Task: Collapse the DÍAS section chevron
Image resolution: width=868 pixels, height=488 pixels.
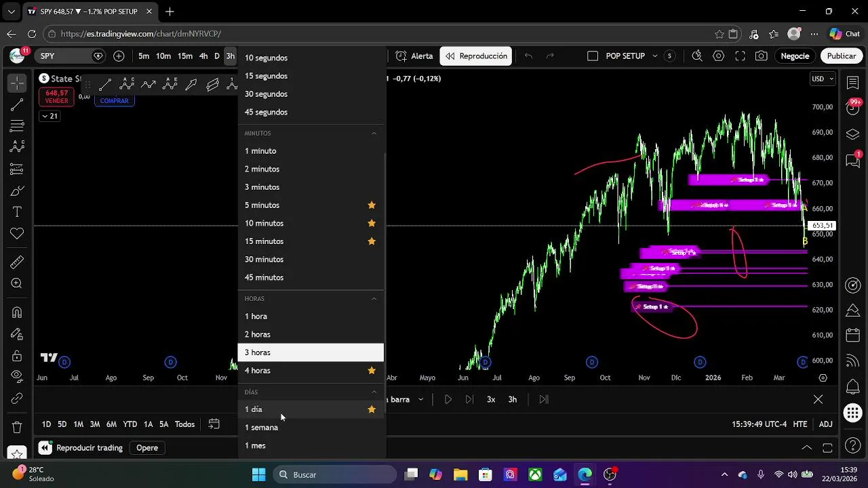Action: [374, 392]
